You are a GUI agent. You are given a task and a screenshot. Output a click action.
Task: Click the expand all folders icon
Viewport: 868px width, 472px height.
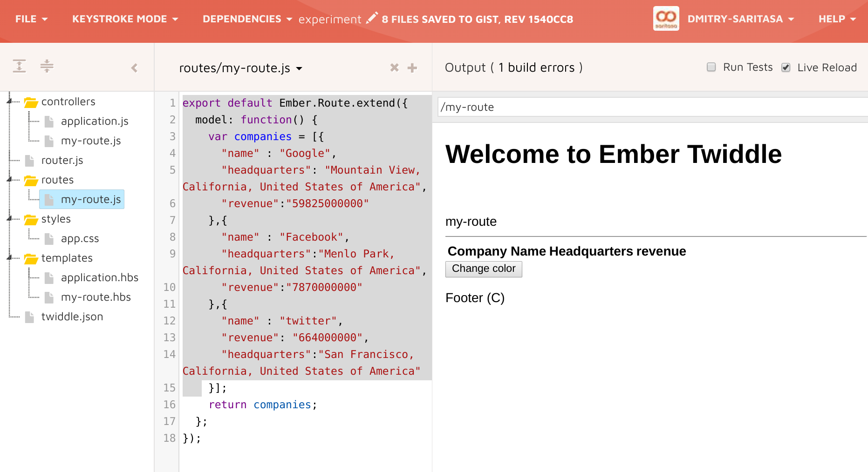(19, 66)
